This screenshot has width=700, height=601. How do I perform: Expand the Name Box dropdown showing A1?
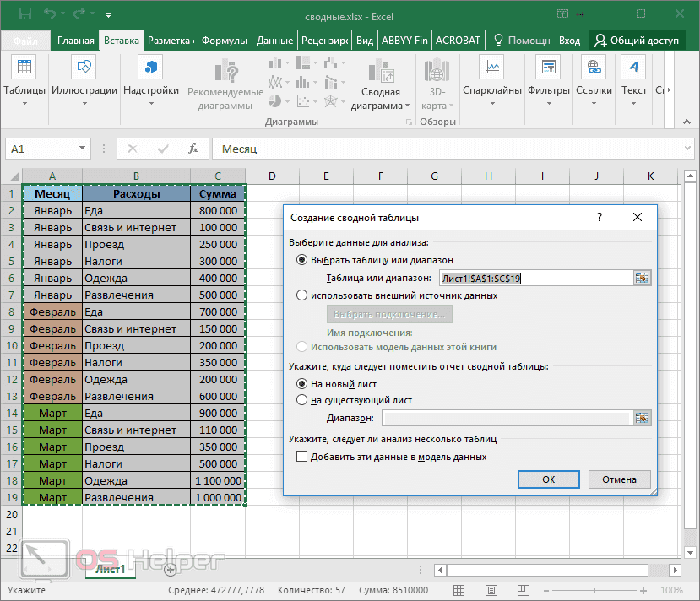84,148
